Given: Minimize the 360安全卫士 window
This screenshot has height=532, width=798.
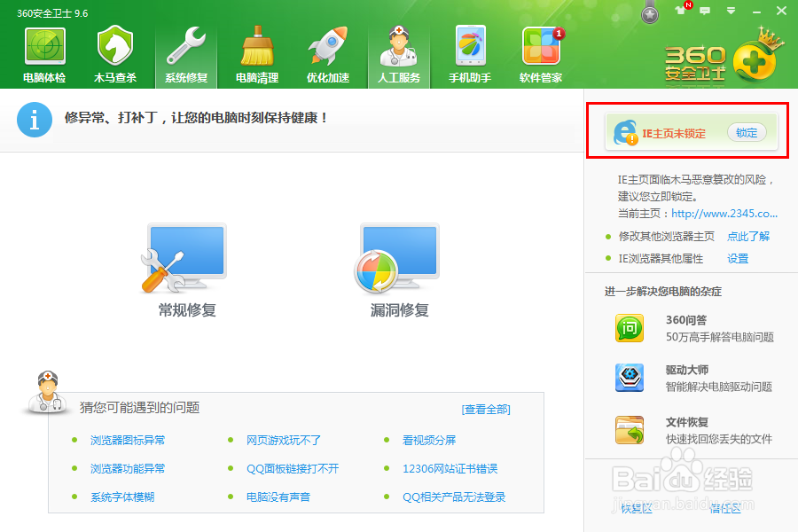Looking at the screenshot, I should click(757, 11).
